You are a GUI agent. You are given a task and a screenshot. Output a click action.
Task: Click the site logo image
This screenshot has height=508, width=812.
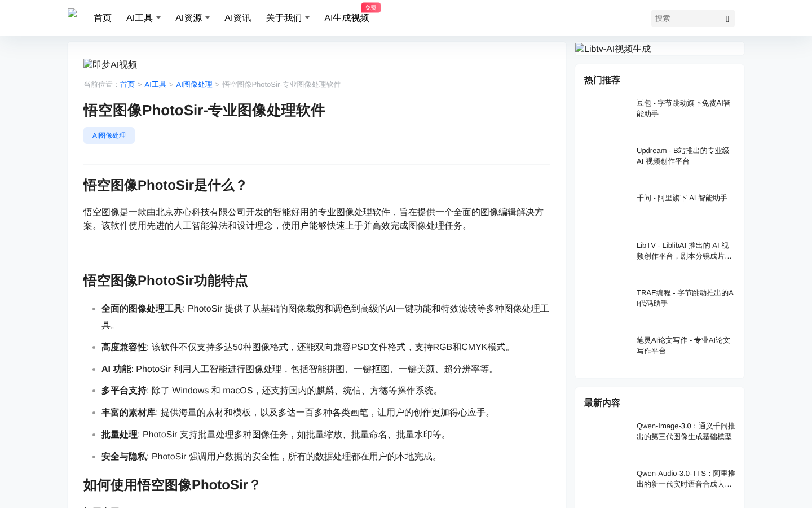coord(72,14)
